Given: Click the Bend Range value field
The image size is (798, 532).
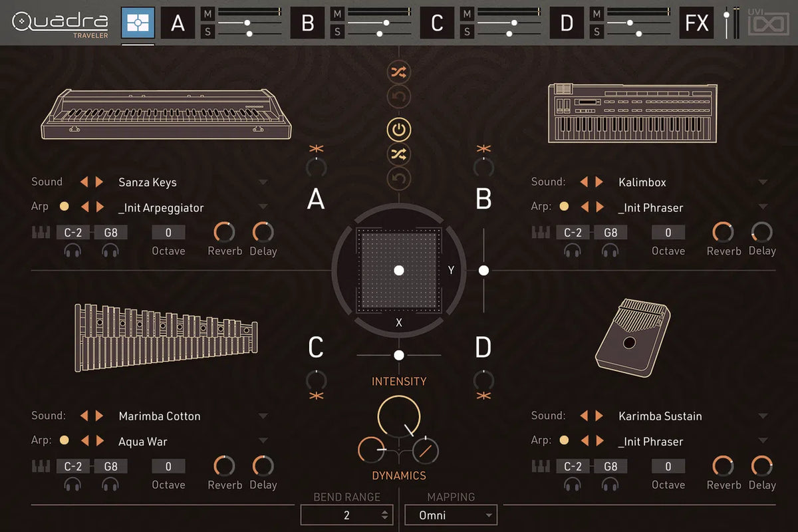Looking at the screenshot, I should coord(346,515).
